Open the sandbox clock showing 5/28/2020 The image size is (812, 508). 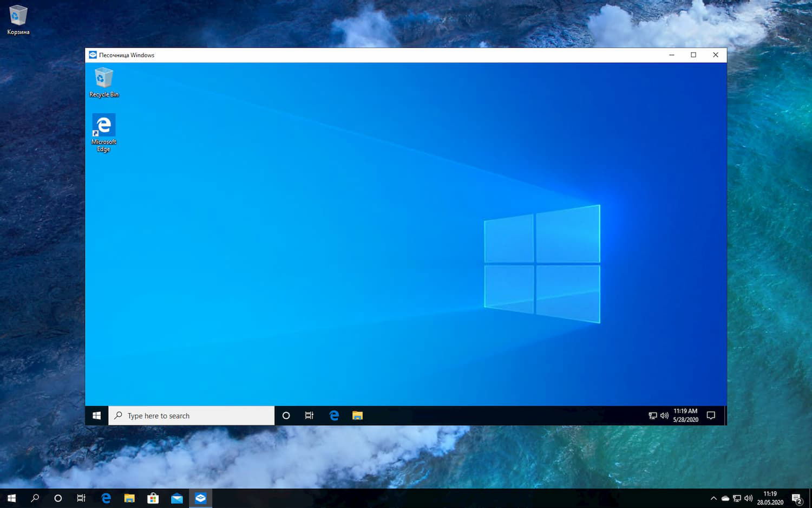684,415
